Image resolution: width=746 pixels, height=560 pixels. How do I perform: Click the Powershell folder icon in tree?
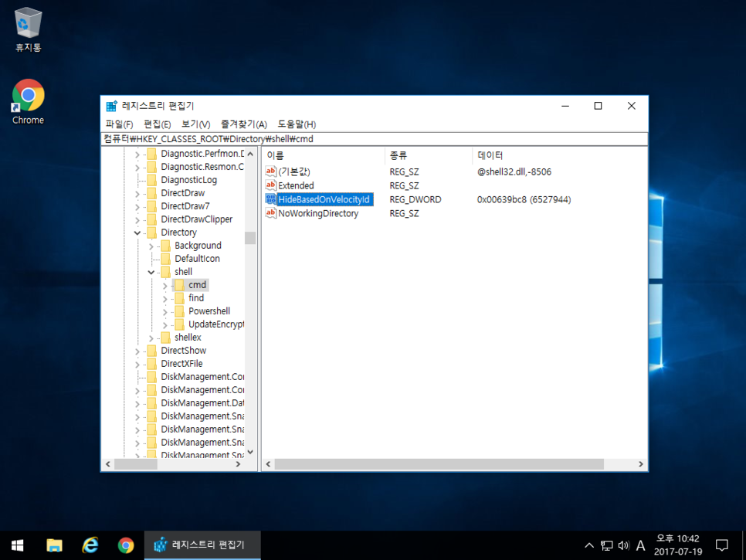[x=179, y=311]
